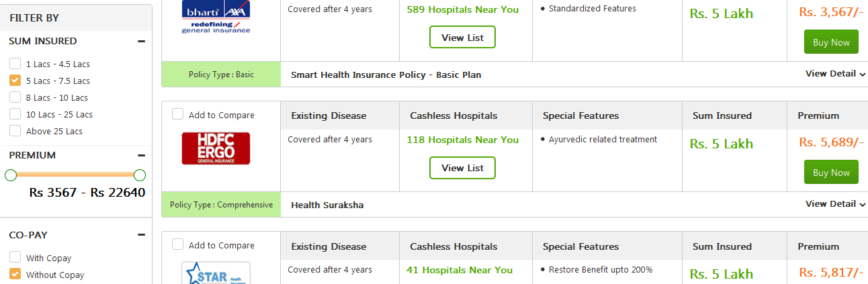Uncheck the 5 Lacs - 7.5 Lacs filter
Viewport: 868px width, 284px height.
[15, 81]
